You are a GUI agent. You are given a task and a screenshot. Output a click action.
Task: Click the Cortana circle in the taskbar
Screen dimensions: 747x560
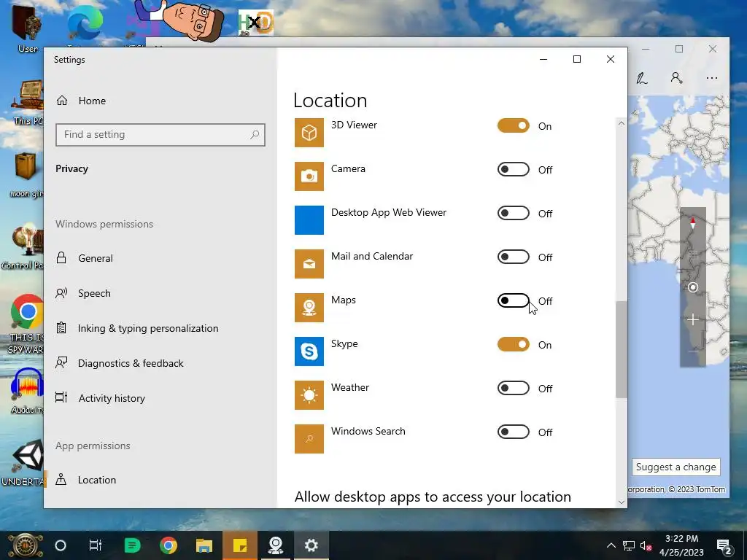(x=61, y=545)
